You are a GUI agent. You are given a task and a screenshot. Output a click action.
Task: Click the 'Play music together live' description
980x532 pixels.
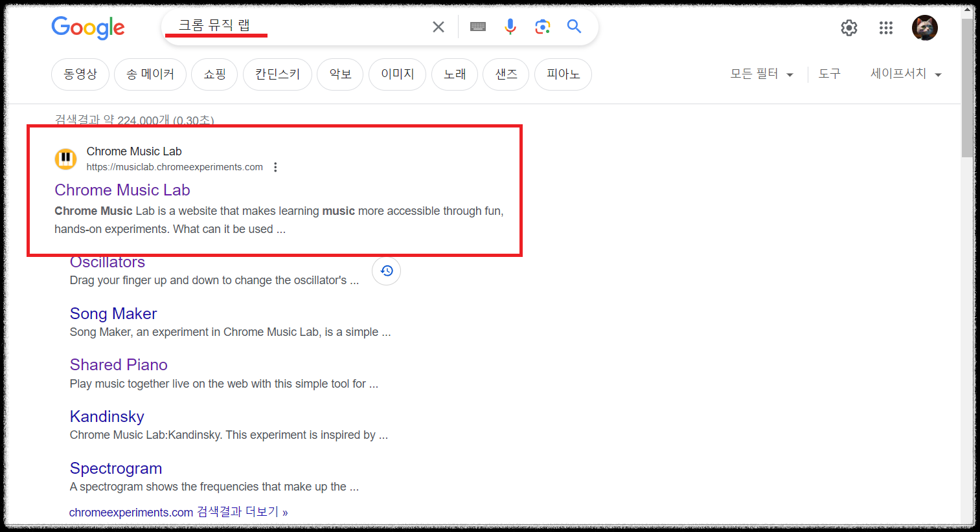click(x=224, y=384)
